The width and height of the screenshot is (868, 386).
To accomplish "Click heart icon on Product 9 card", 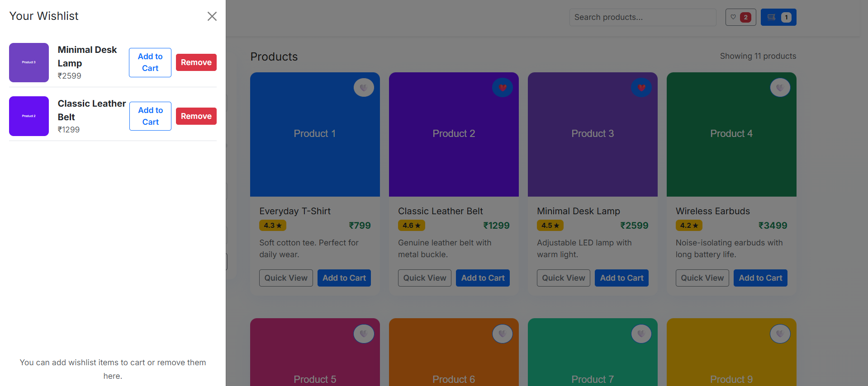I will click(x=780, y=334).
